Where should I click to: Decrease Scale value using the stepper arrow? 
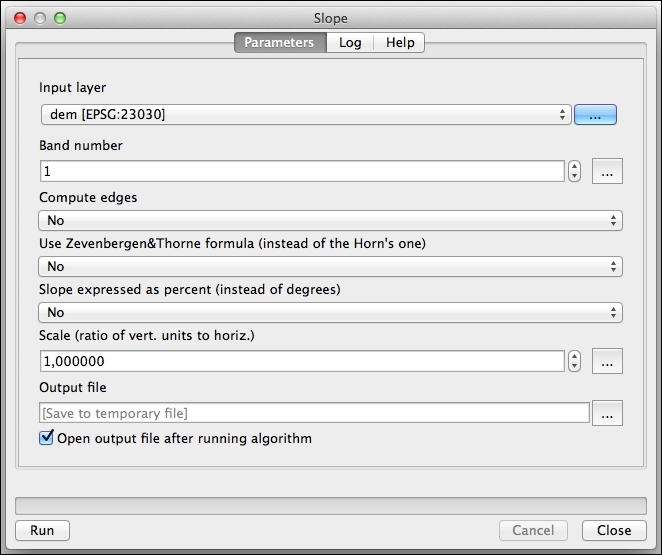[x=574, y=366]
